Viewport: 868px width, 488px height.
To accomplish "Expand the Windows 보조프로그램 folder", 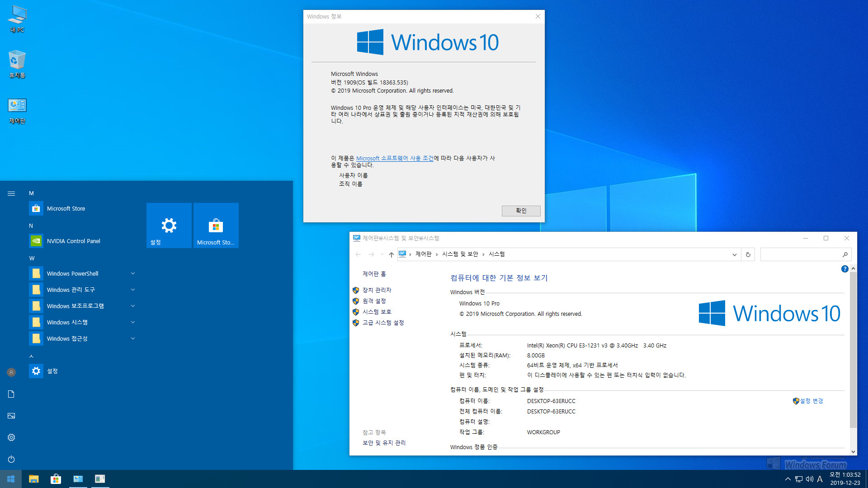I will click(x=82, y=306).
